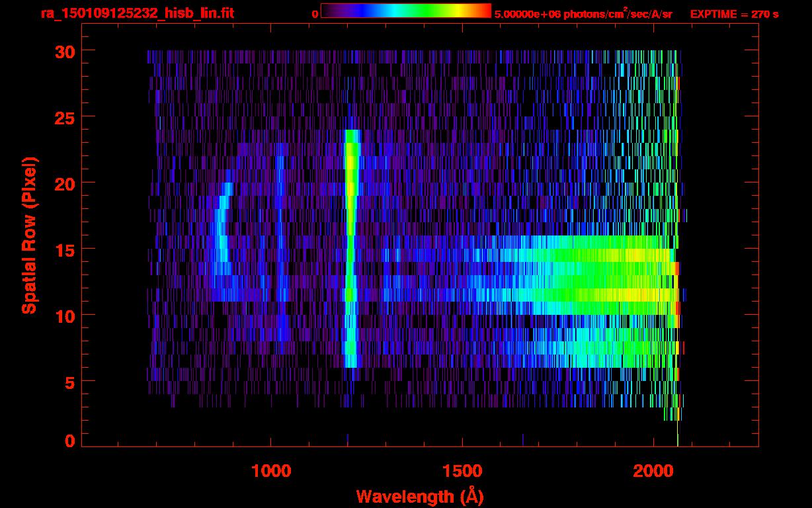Click the 2000 wavelength tick label

652,470
